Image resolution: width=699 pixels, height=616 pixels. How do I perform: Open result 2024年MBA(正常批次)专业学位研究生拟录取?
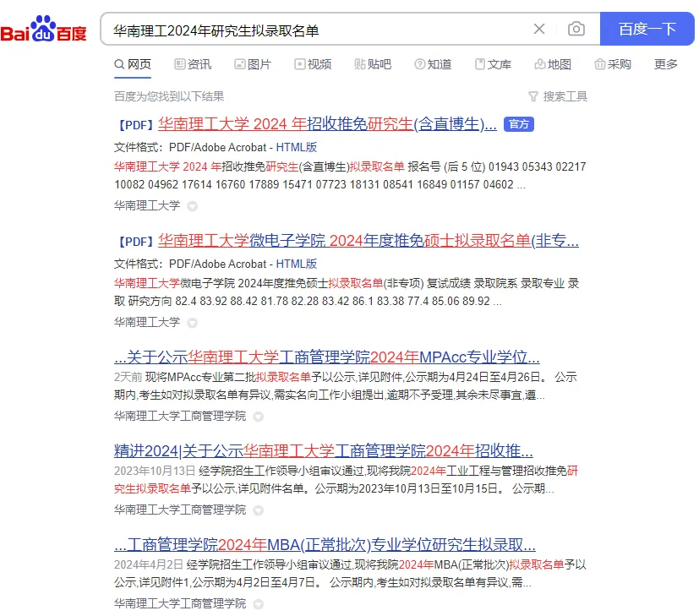click(325, 545)
